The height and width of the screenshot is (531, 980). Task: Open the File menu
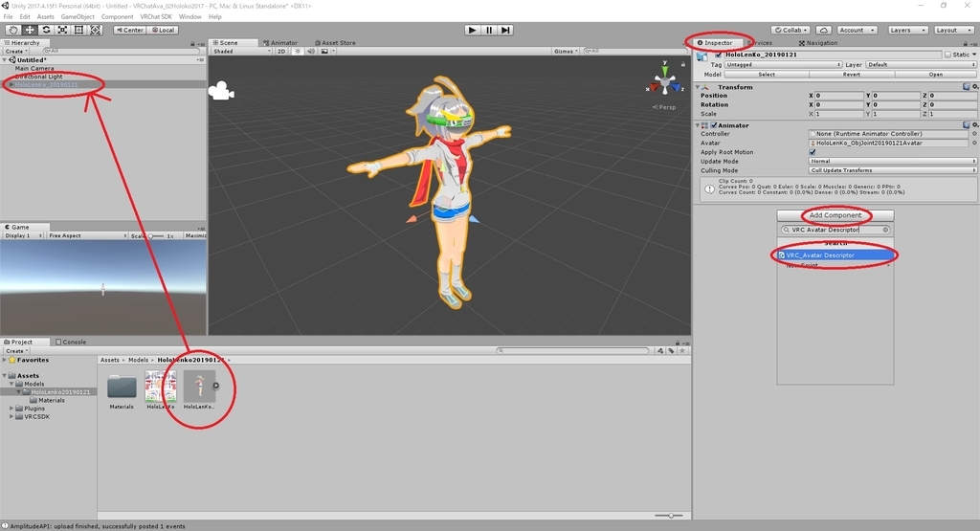(8, 17)
